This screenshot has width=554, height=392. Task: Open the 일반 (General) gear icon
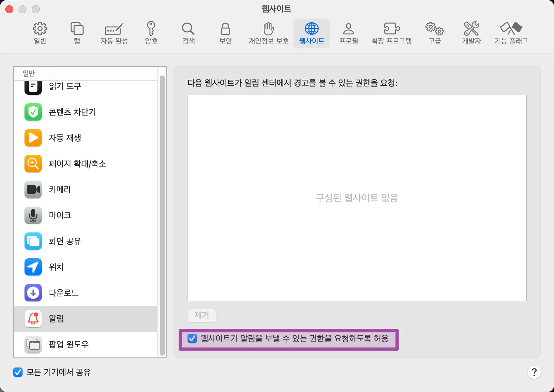[x=40, y=28]
